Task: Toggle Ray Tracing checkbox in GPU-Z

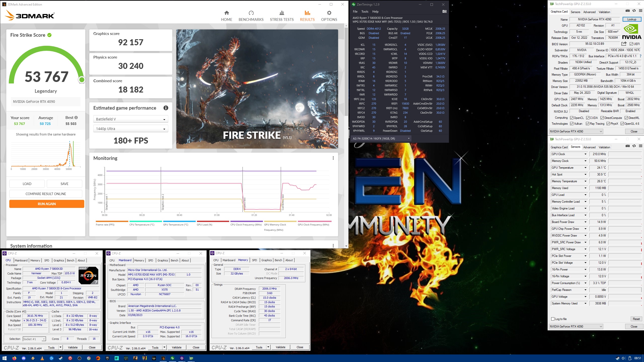Action: 587,124
